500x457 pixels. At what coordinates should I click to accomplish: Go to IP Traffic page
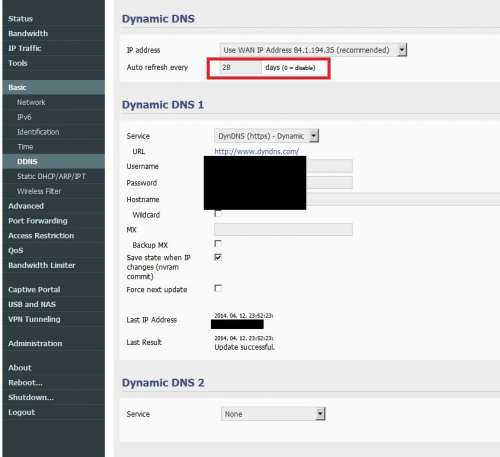tap(25, 48)
